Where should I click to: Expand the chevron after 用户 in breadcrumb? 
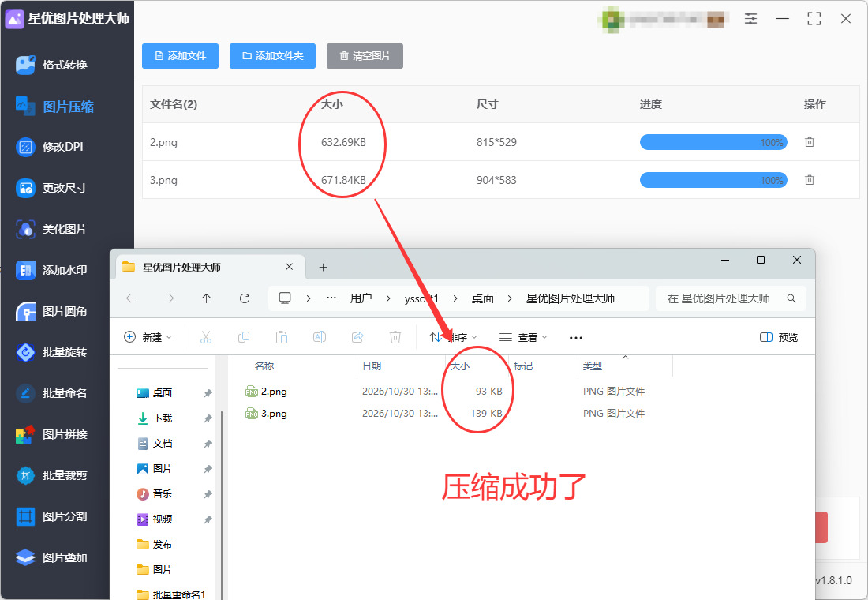pos(388,298)
